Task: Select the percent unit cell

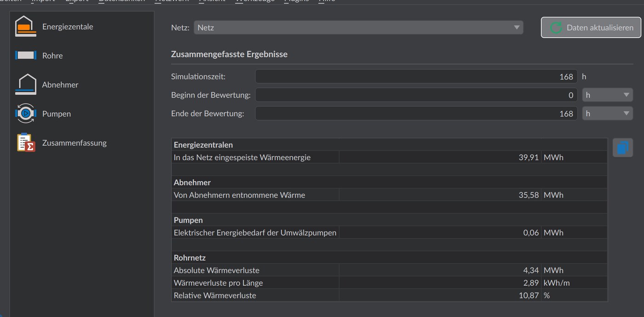Action: pos(575,295)
